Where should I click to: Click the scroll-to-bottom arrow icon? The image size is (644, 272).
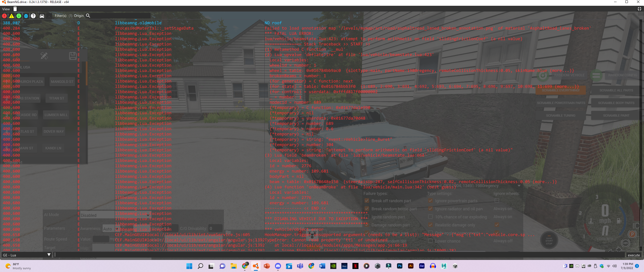tap(49, 16)
